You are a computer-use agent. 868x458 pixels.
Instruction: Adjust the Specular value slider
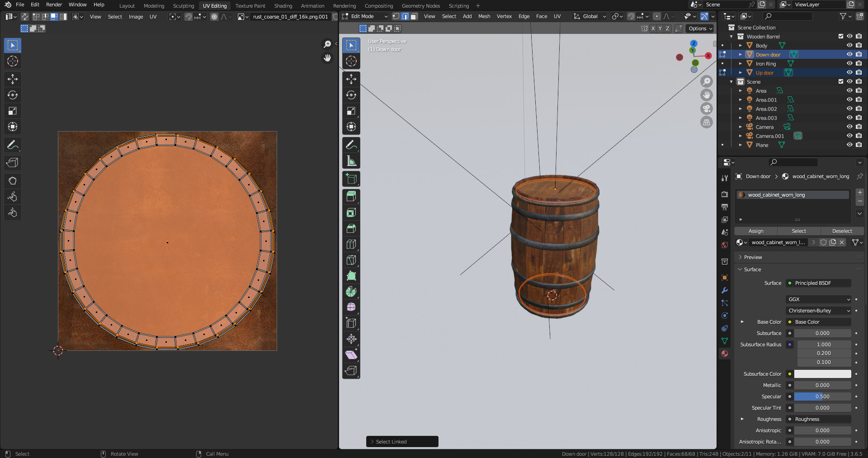pyautogui.click(x=822, y=397)
